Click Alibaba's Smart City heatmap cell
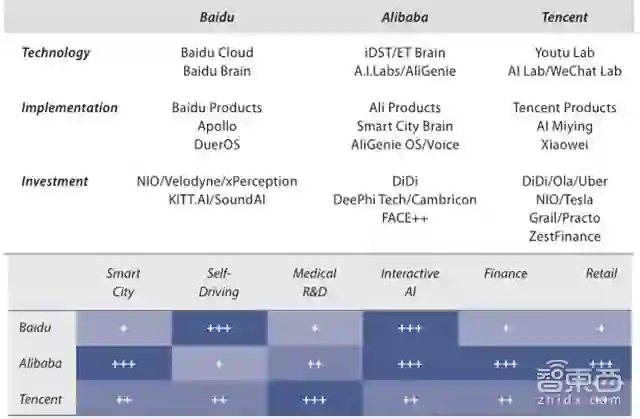 tap(124, 364)
